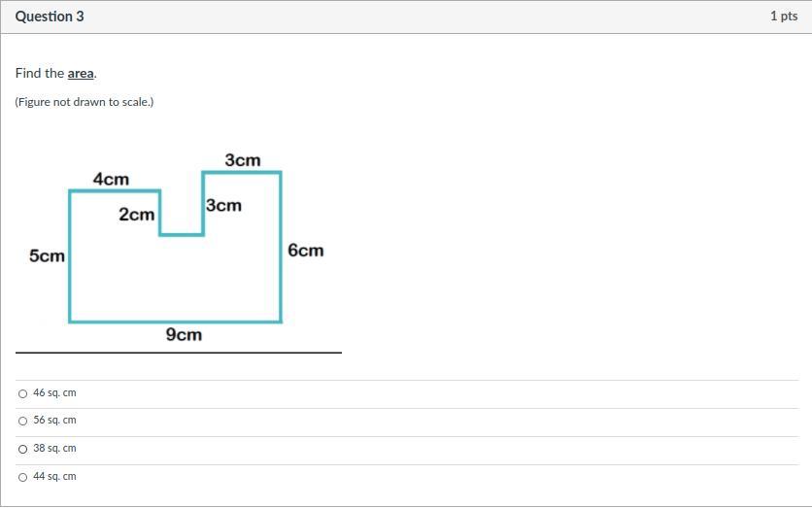812x508 pixels.
Task: Click the 4cm top-left side label
Action: pyautogui.click(x=111, y=180)
